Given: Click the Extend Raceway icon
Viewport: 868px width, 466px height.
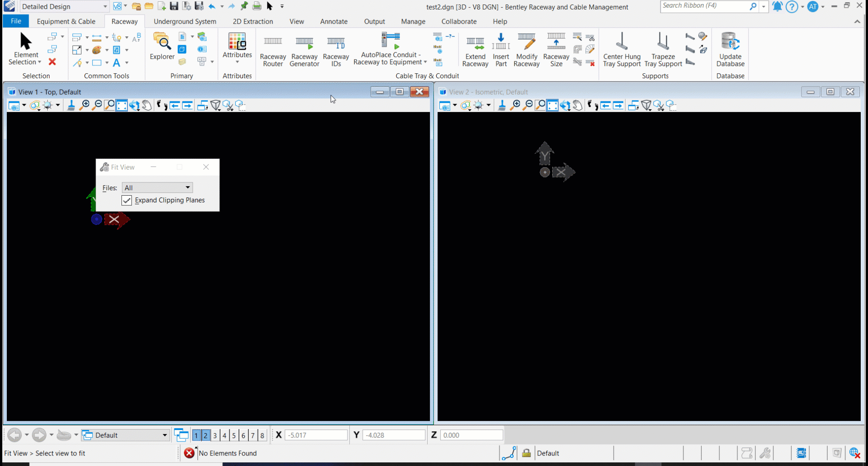Looking at the screenshot, I should pos(475,50).
